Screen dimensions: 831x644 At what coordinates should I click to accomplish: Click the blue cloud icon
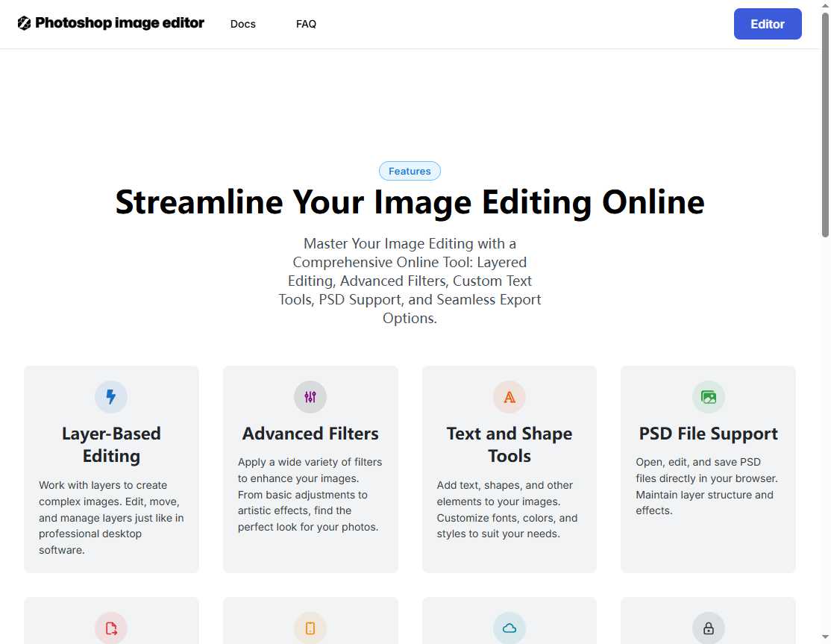509,628
